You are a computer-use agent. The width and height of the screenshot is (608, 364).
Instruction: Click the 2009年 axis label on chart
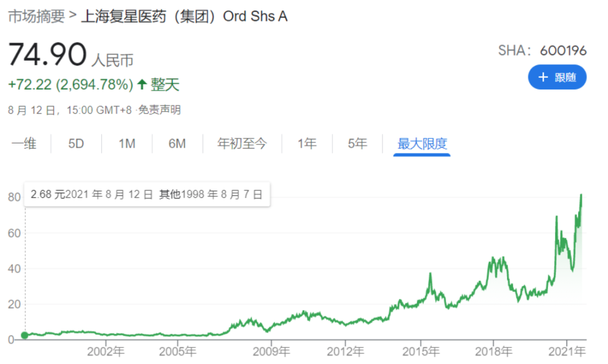click(x=271, y=352)
